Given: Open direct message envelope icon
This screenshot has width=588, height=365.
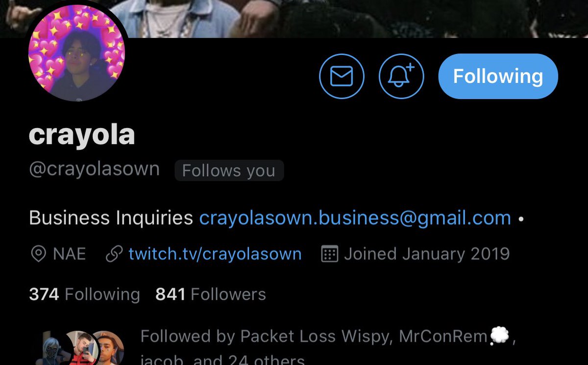Looking at the screenshot, I should coord(342,76).
